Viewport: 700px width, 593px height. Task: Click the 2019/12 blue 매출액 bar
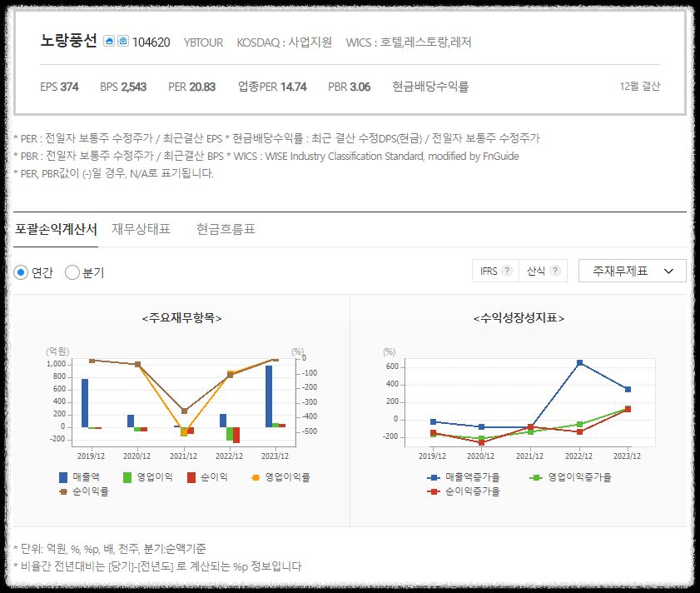click(x=85, y=403)
